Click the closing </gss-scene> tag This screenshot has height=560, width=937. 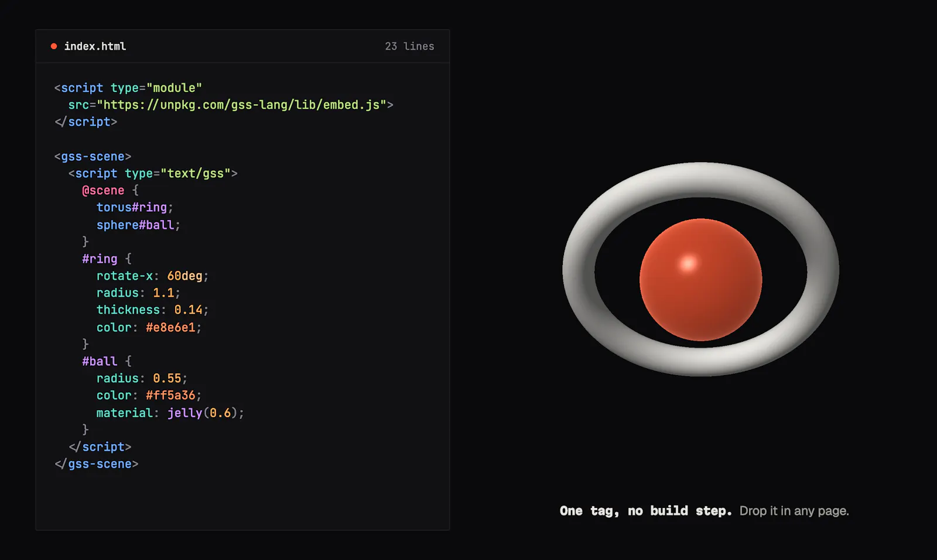coord(96,463)
